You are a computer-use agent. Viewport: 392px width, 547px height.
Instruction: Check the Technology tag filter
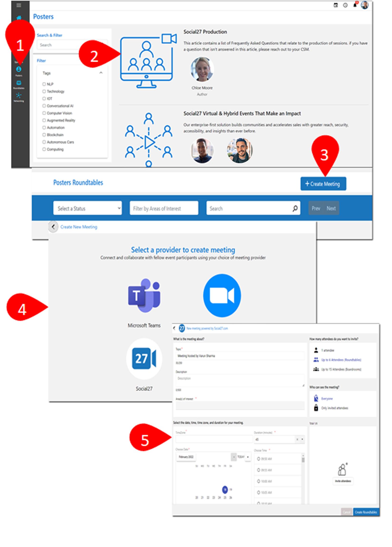click(44, 91)
